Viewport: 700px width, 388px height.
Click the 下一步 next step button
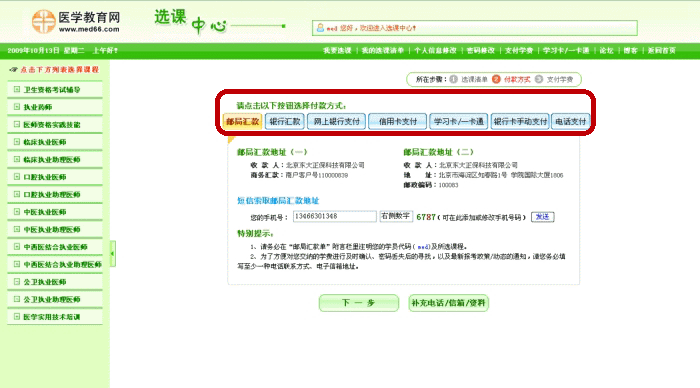[358, 303]
